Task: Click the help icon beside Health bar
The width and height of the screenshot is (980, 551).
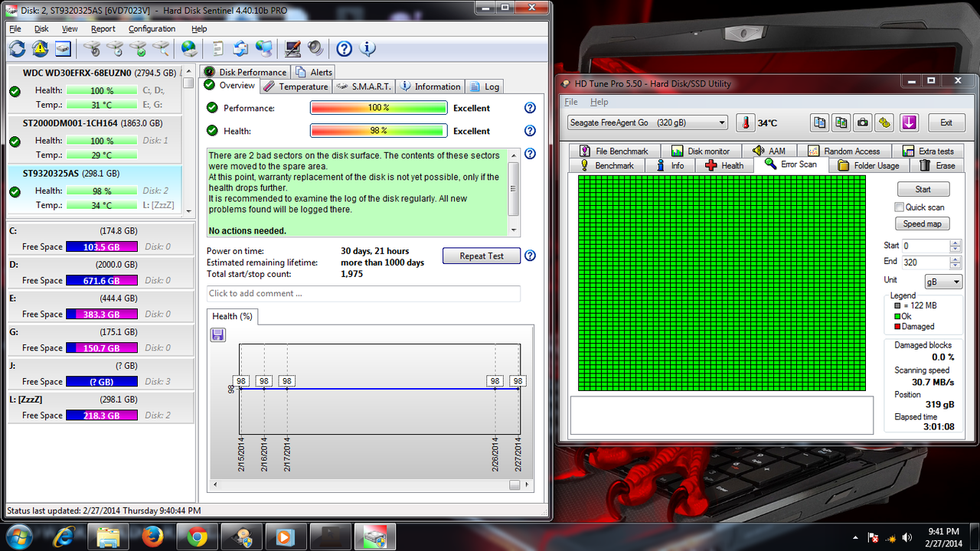Action: [530, 131]
